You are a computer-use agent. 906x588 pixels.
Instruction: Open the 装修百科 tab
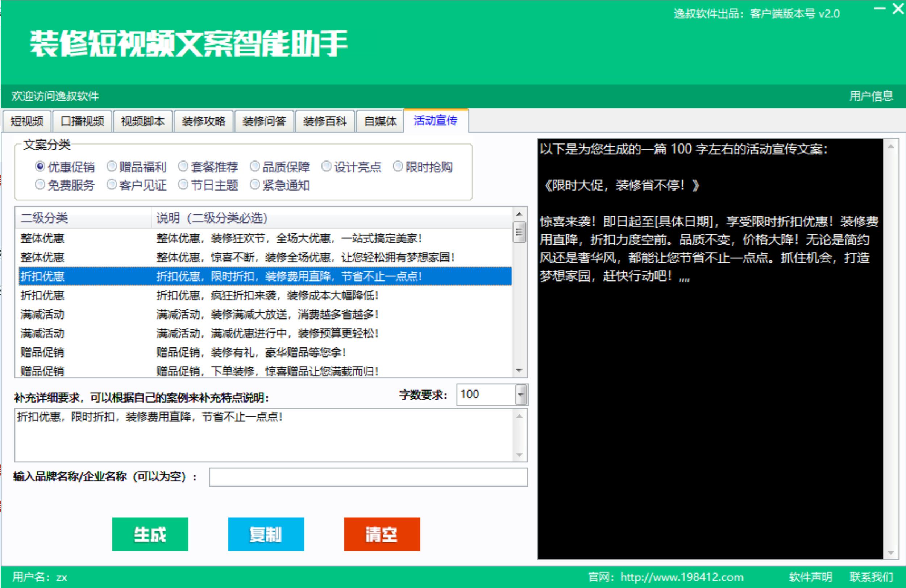325,121
